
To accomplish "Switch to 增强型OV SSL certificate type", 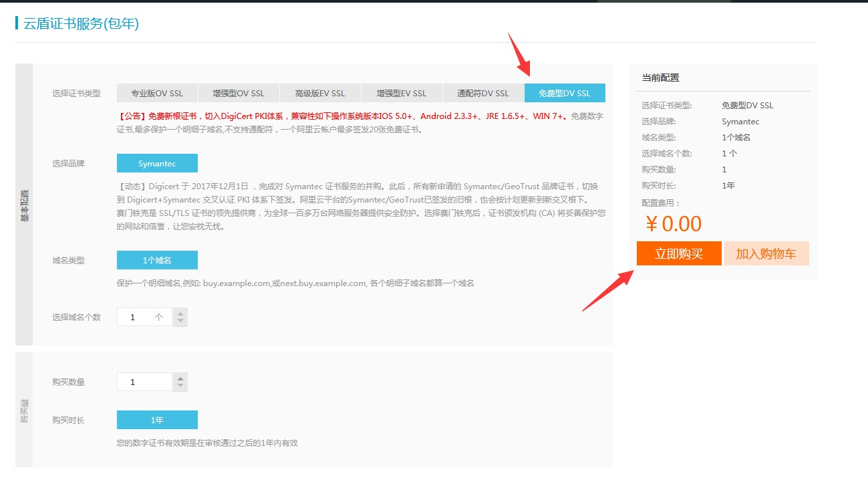I will pyautogui.click(x=239, y=92).
